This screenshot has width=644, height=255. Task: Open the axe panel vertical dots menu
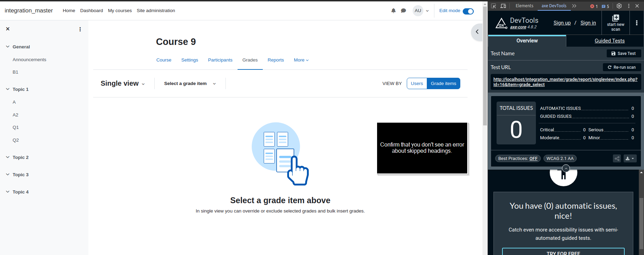pyautogui.click(x=637, y=23)
